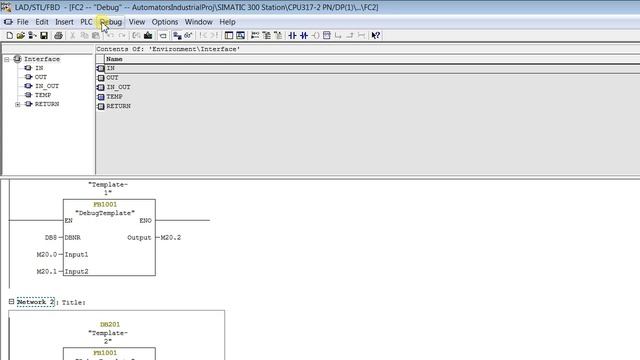The image size is (640, 360).
Task: Collapse the Interface tree root node
Action: 7,60
